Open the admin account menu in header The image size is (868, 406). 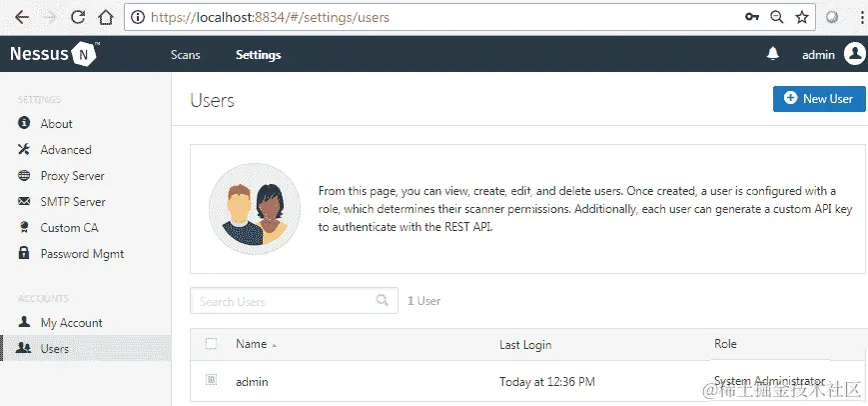click(818, 54)
